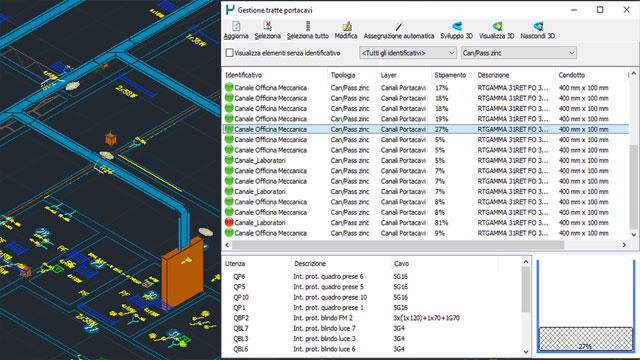The height and width of the screenshot is (360, 640).
Task: Click Visualizza 3D icon
Action: point(497,27)
